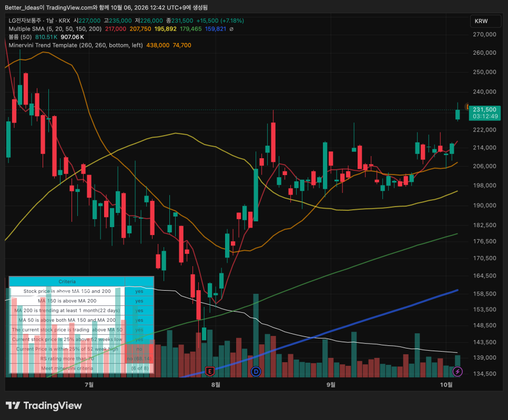The width and height of the screenshot is (508, 420).
Task: Click the 볼륨 (50) volume indicator legend
Action: (x=20, y=37)
